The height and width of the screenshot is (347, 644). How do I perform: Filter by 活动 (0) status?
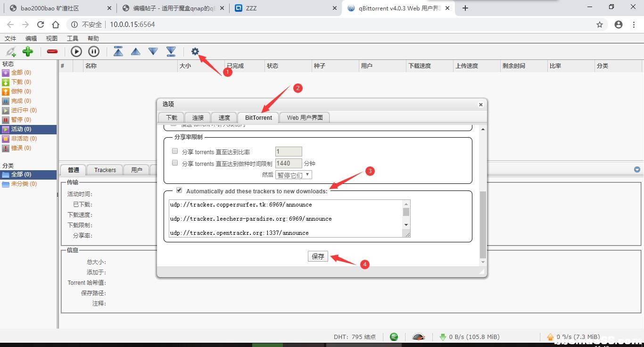pyautogui.click(x=28, y=129)
